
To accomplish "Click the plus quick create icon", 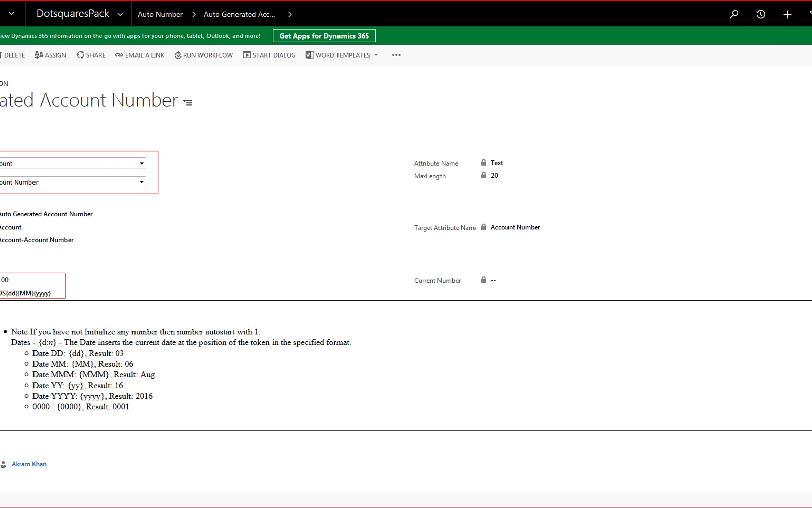I will pos(787,14).
